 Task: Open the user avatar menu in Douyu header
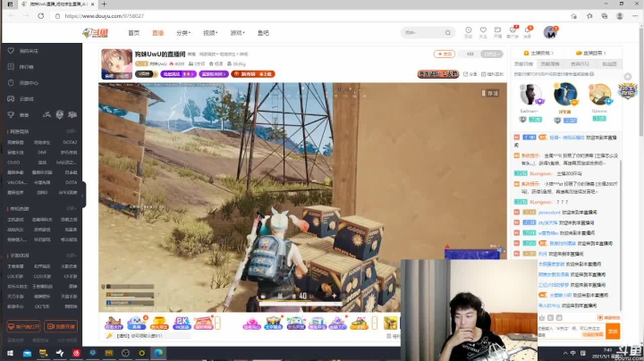point(549,32)
